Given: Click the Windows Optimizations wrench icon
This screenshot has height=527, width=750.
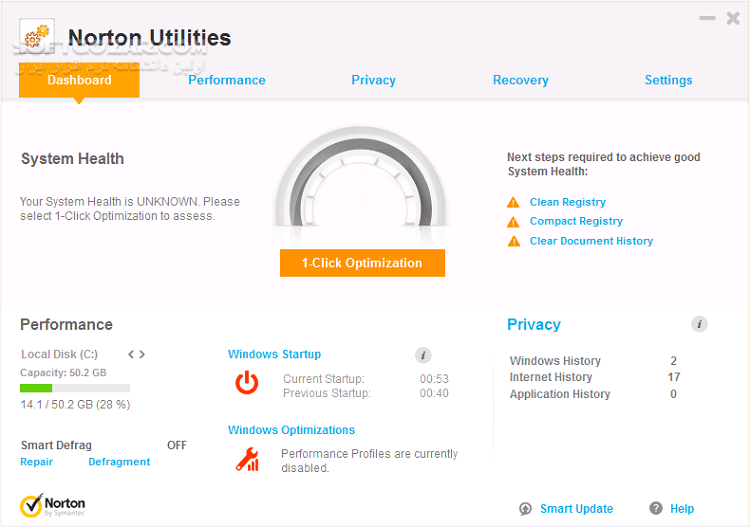Looking at the screenshot, I should [247, 459].
